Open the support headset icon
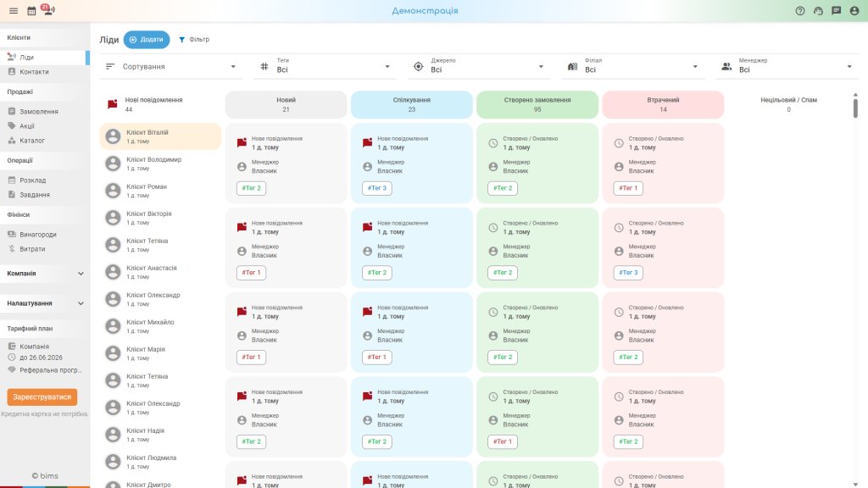The width and height of the screenshot is (868, 488). 818,10
